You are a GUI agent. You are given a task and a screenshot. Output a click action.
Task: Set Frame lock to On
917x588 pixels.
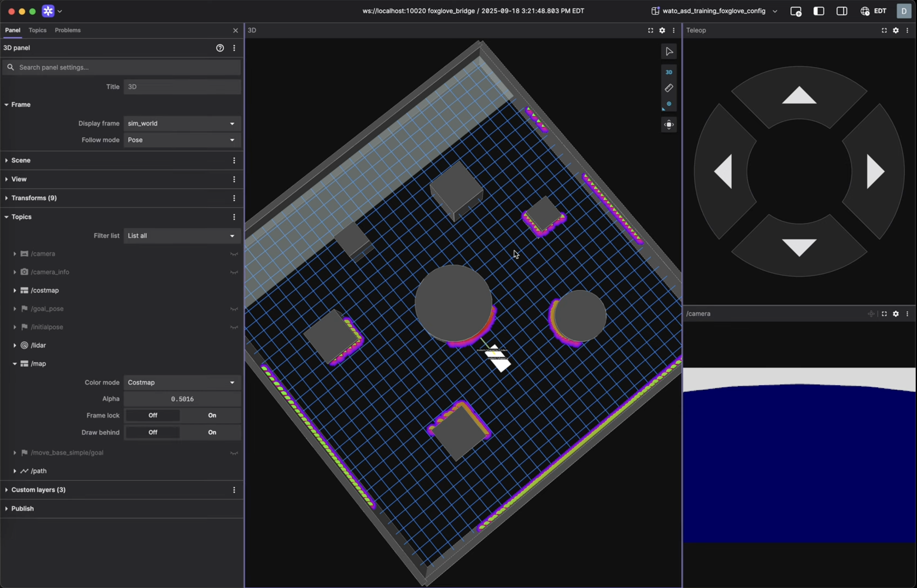tap(212, 415)
